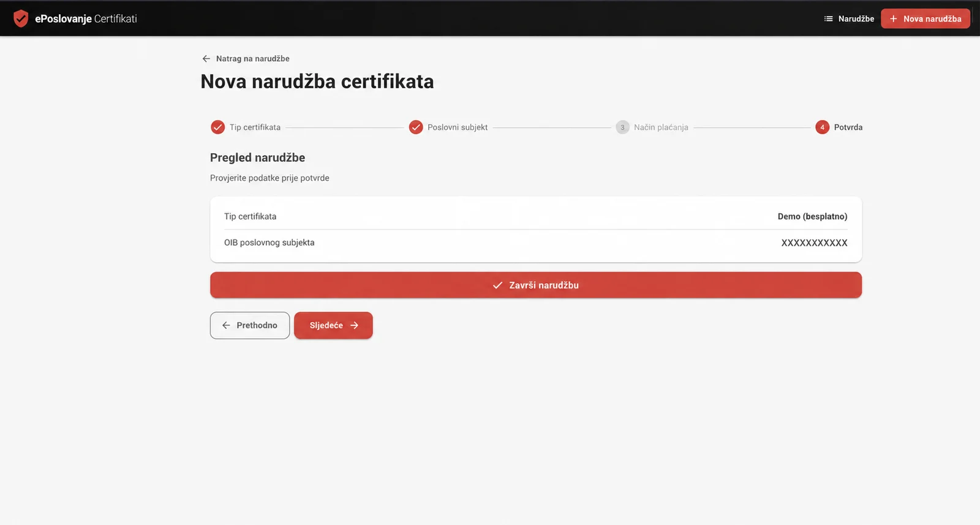Screen dimensions: 980x525
Task: Click the checkmark icon in Završi narudžbu
Action: (x=497, y=285)
